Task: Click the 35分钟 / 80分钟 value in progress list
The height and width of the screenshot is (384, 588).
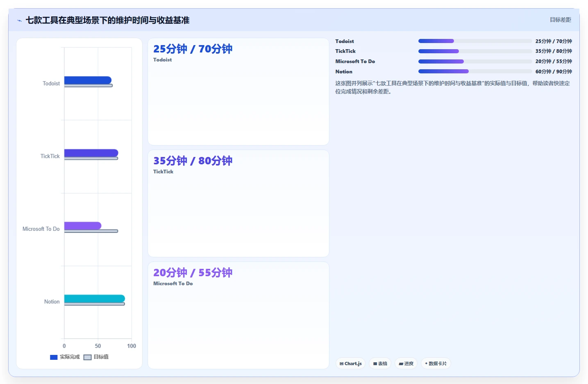Action: click(x=554, y=51)
